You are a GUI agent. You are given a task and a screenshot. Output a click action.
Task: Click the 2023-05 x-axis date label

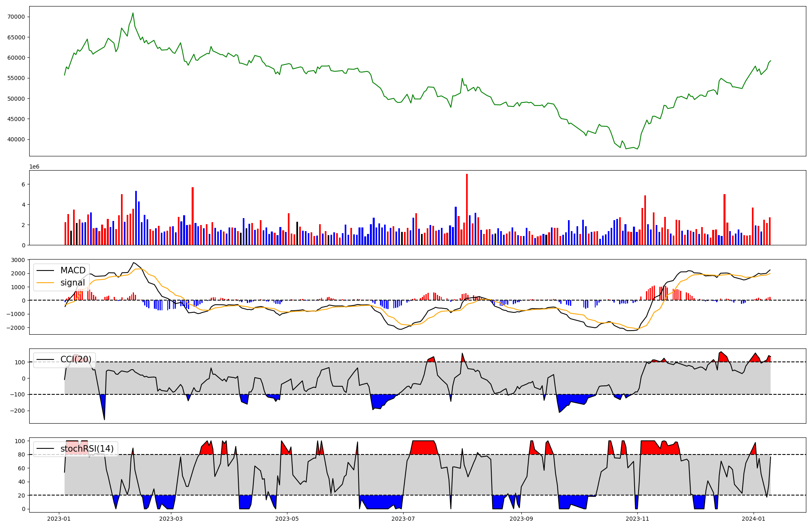click(287, 519)
